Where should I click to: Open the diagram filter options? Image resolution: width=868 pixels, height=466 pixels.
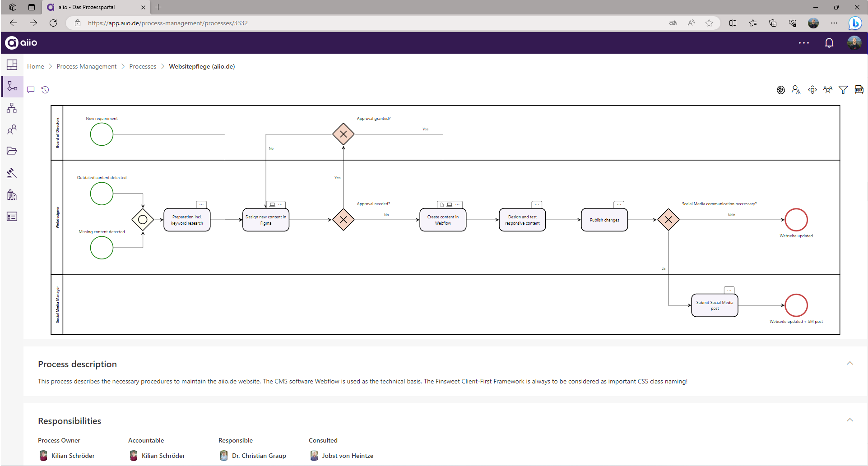pos(843,89)
